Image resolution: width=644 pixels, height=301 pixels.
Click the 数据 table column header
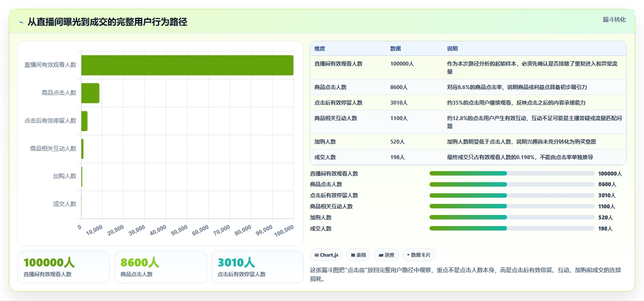395,49
